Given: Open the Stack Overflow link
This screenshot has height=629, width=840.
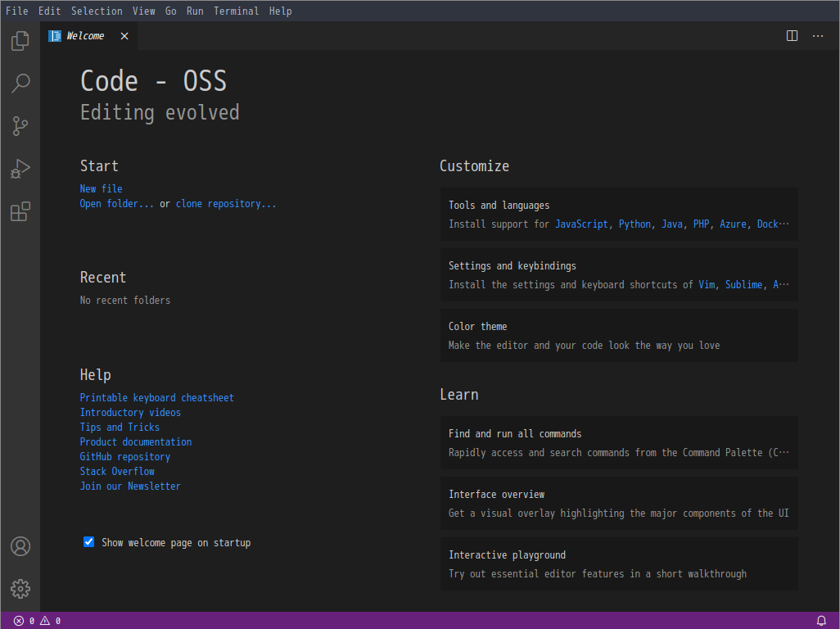Looking at the screenshot, I should point(117,472).
